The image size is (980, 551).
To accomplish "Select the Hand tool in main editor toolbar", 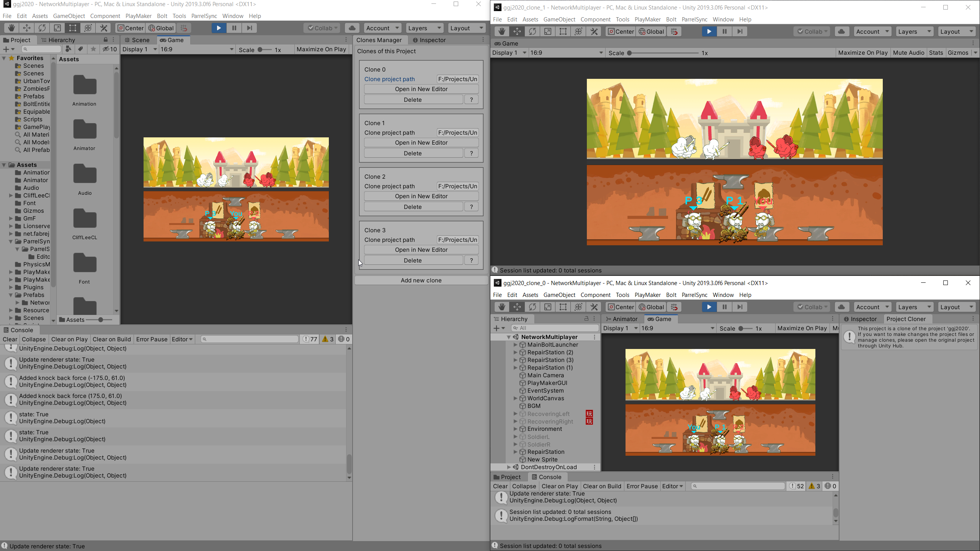I will pos(11,28).
